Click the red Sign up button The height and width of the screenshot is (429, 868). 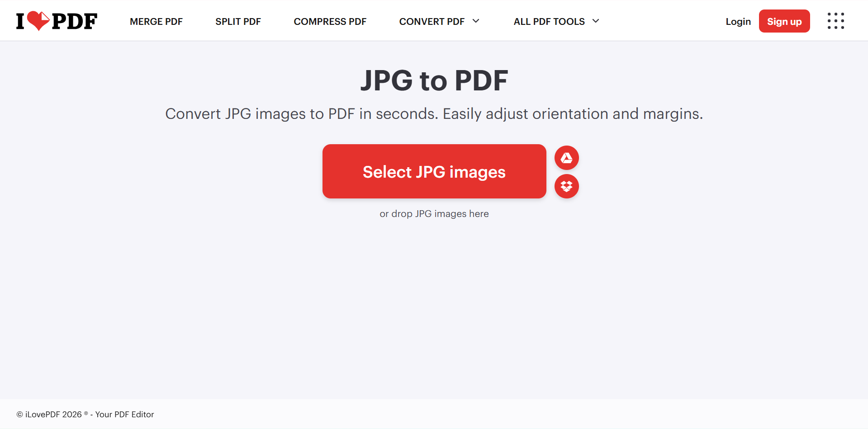[x=784, y=21]
